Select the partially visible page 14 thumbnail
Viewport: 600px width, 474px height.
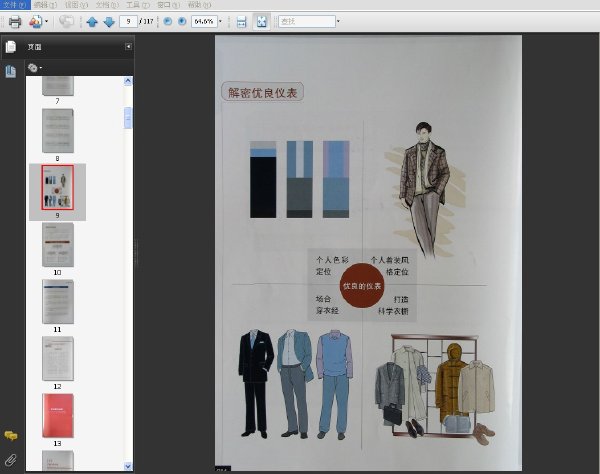click(58, 460)
